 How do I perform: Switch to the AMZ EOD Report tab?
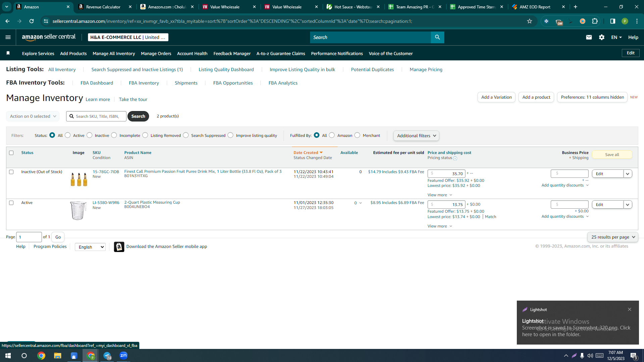(x=538, y=7)
